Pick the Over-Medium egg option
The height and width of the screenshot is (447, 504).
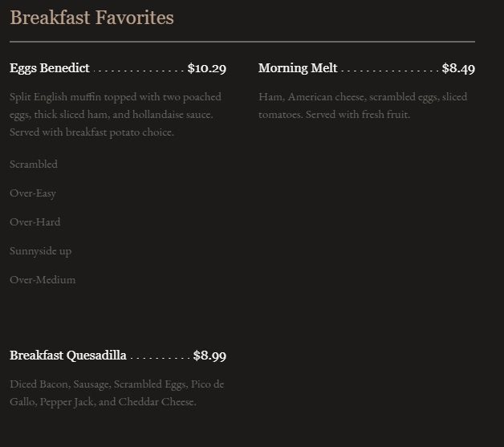(43, 280)
